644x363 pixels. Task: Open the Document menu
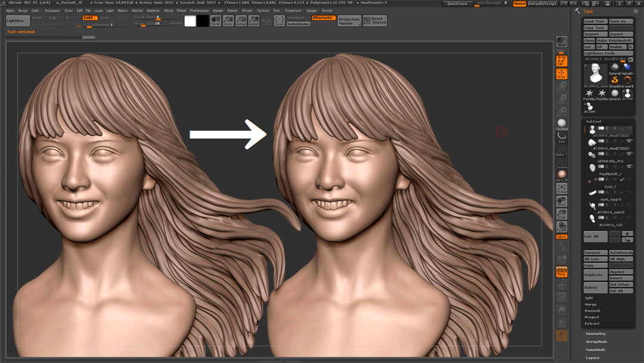point(52,11)
